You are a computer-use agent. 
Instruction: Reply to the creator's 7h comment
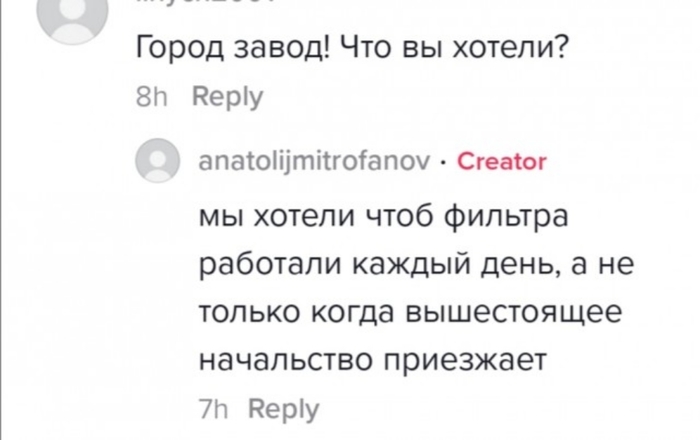[x=283, y=409]
